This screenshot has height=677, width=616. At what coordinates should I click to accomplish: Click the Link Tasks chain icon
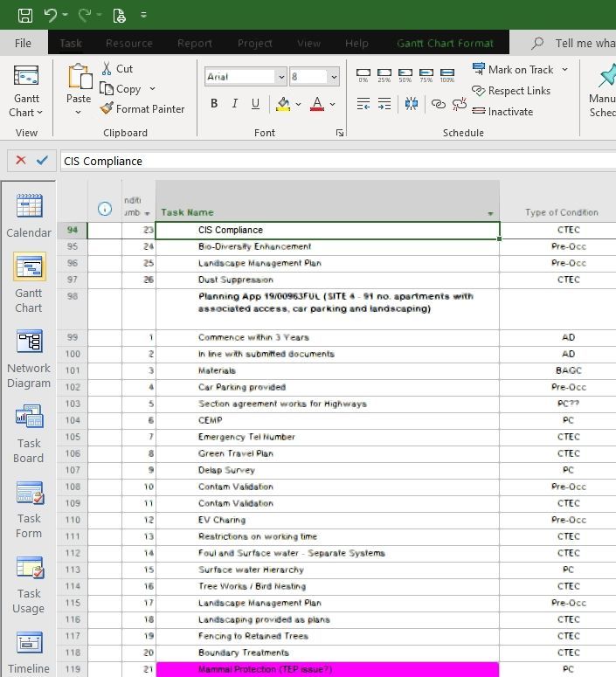point(439,104)
